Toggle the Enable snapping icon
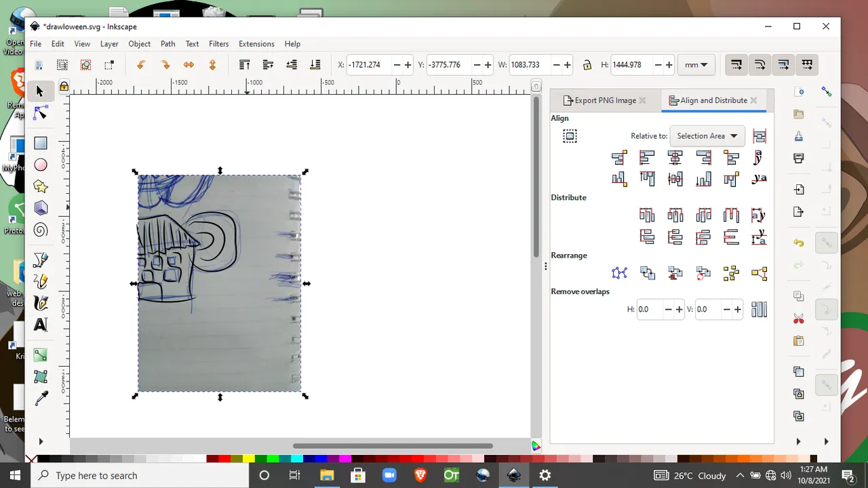 coord(827,91)
